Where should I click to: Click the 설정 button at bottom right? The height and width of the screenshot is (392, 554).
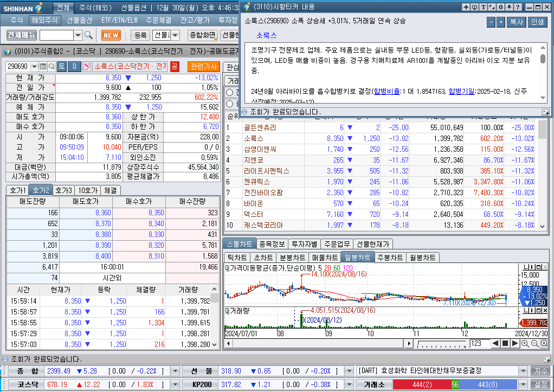pyautogui.click(x=540, y=384)
